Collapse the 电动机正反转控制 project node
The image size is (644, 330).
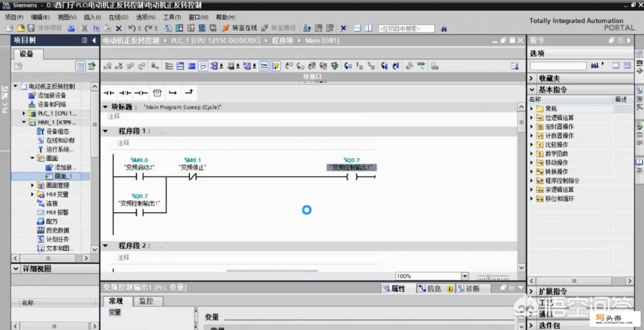click(x=15, y=86)
